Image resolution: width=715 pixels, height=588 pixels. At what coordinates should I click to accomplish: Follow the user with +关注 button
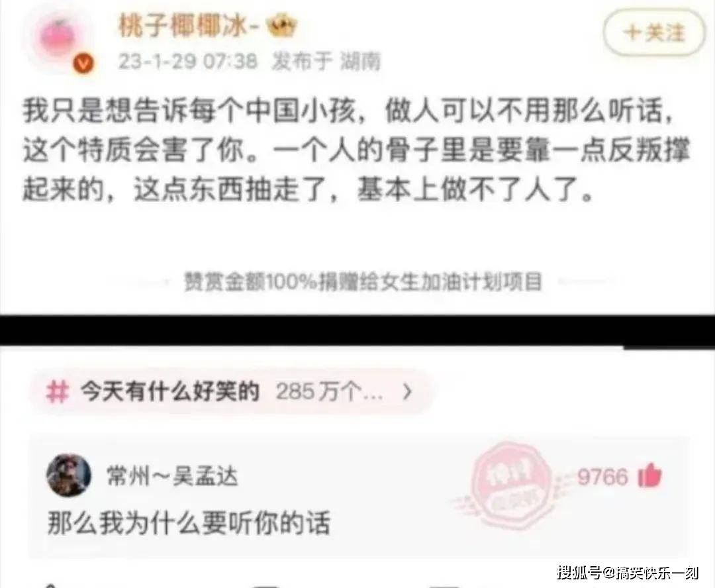(654, 33)
